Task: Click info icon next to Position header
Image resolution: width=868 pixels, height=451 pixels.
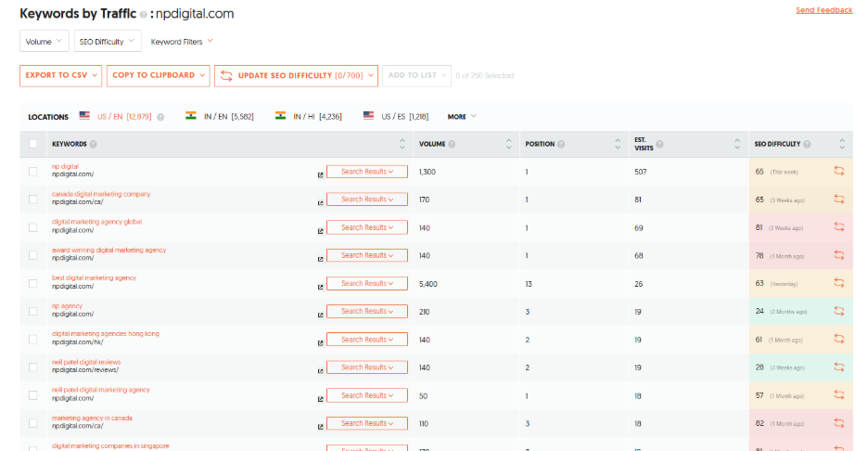Action: 561,144
